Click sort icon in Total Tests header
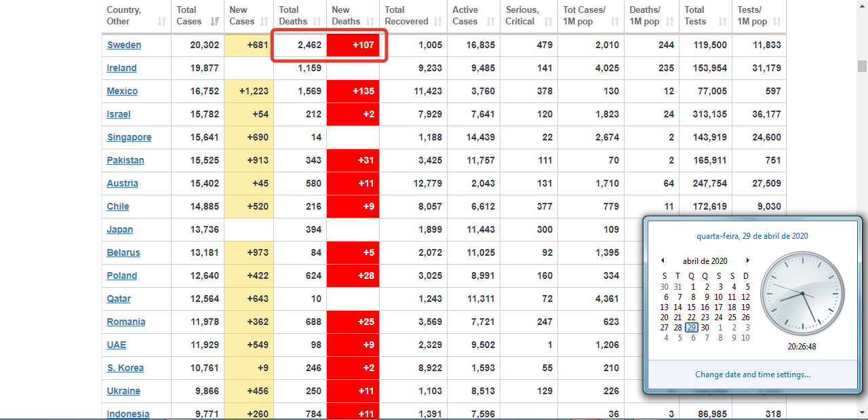The image size is (868, 420). click(723, 22)
